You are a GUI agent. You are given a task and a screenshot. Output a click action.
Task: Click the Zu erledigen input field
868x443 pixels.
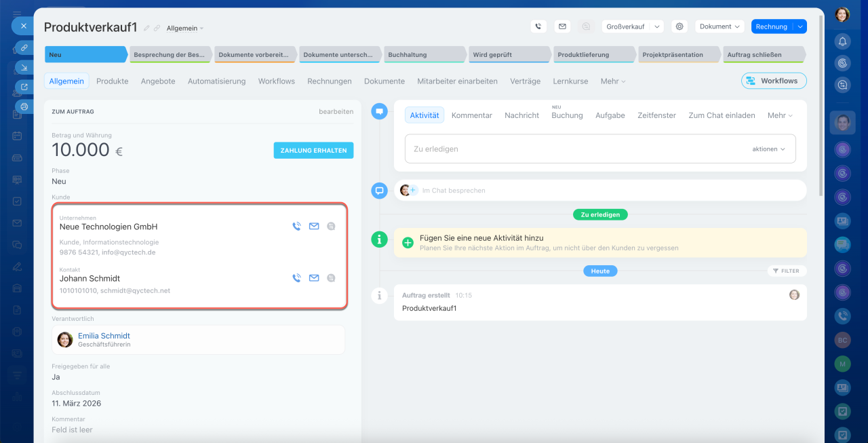[576, 149]
